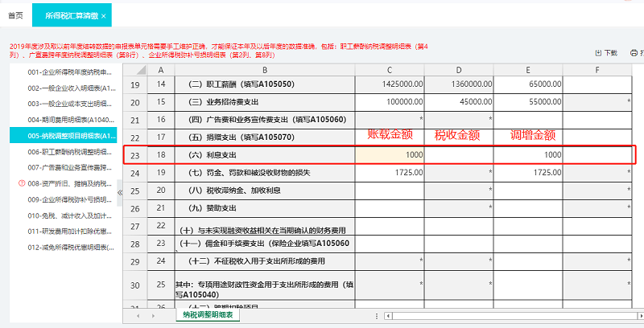Click horizontal scrollbar left arrow
Screen dimensions: 644x328
(x=387, y=316)
